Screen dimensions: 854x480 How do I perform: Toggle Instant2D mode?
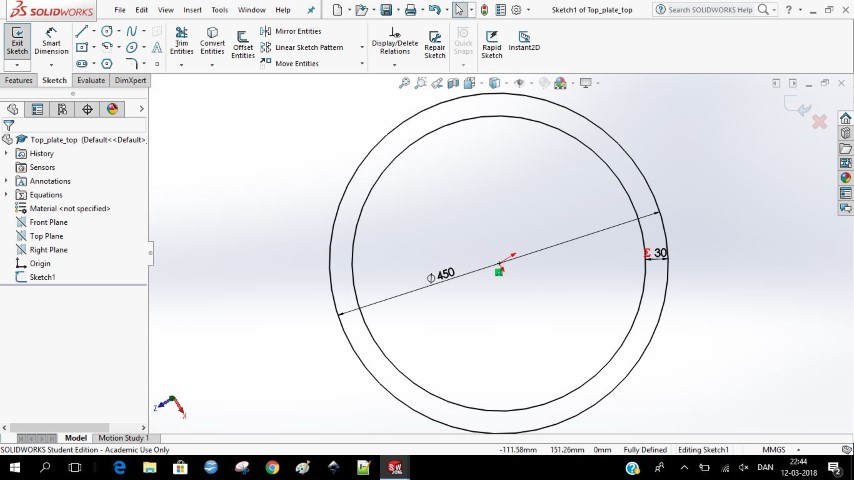click(x=524, y=41)
